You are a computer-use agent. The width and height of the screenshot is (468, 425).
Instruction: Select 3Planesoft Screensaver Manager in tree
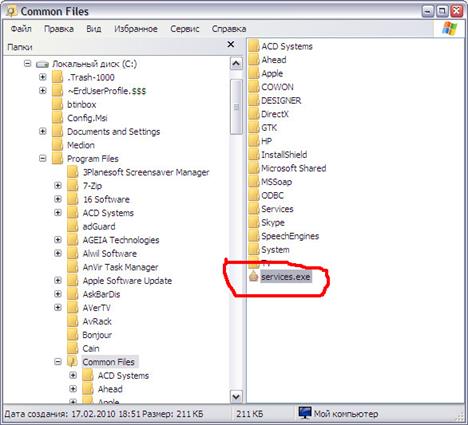coord(146,172)
